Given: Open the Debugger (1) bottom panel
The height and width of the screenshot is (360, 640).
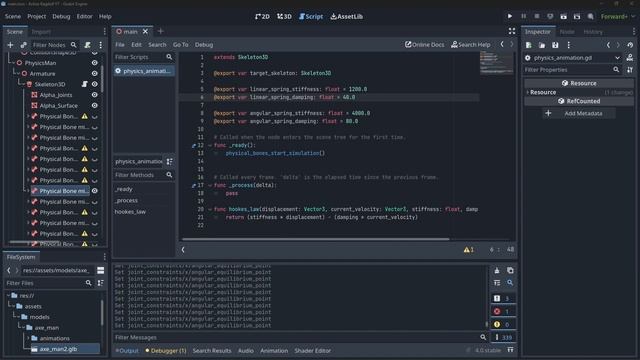Looking at the screenshot, I should 166,351.
